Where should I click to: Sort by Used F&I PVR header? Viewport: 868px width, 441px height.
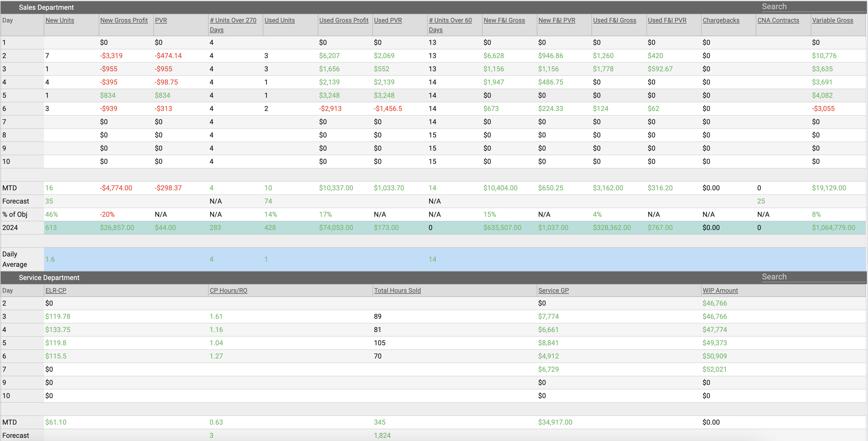[x=667, y=20]
